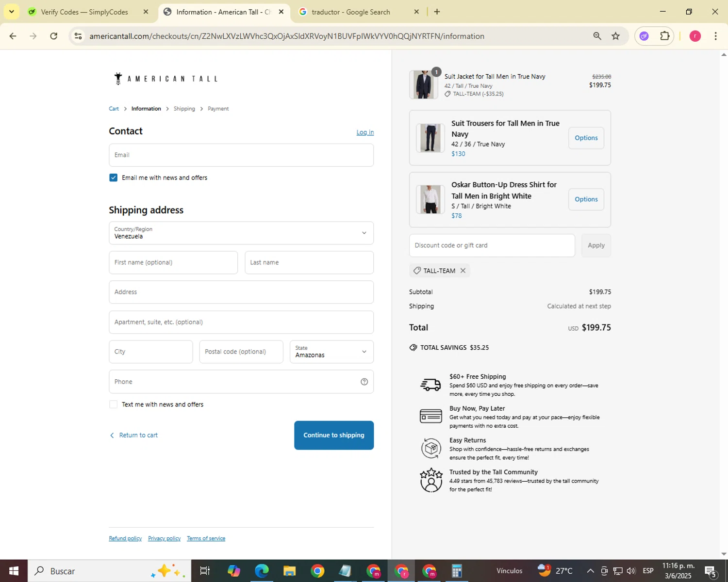Open Options for Oskar Dress Shirt
Viewport: 728px width, 582px height.
[586, 199]
